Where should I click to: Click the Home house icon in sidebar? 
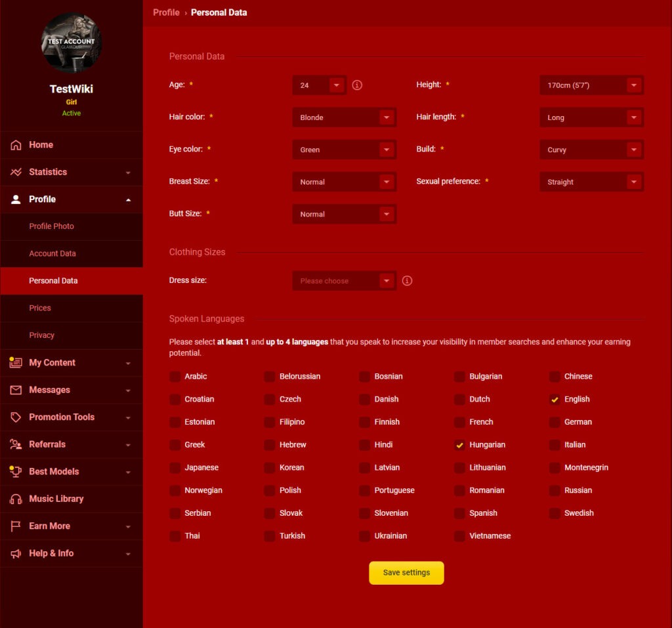[x=16, y=145]
